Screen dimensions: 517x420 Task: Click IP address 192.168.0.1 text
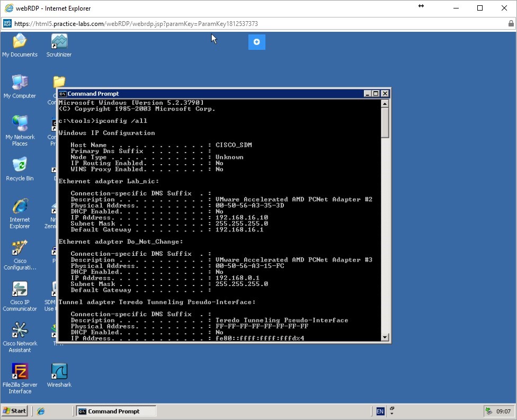237,278
